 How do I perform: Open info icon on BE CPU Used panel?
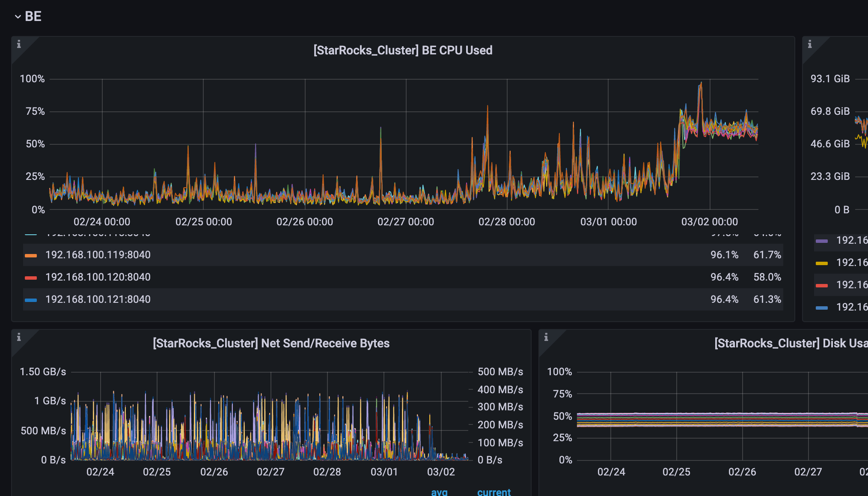[x=19, y=44]
